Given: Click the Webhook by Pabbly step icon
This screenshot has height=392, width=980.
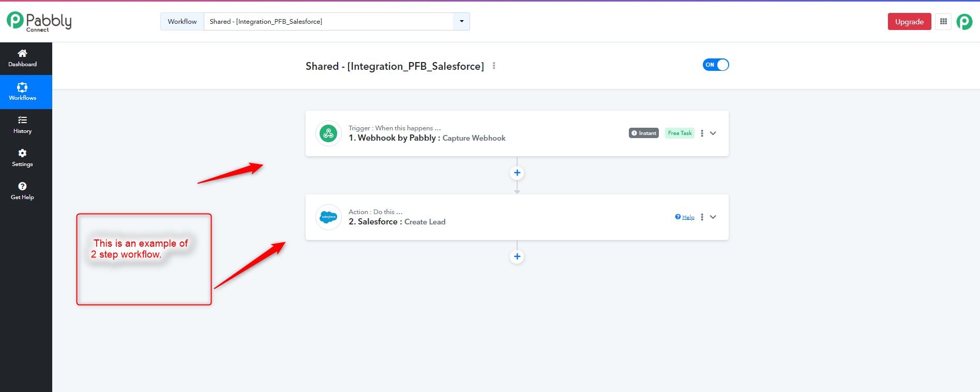Looking at the screenshot, I should pyautogui.click(x=328, y=133).
